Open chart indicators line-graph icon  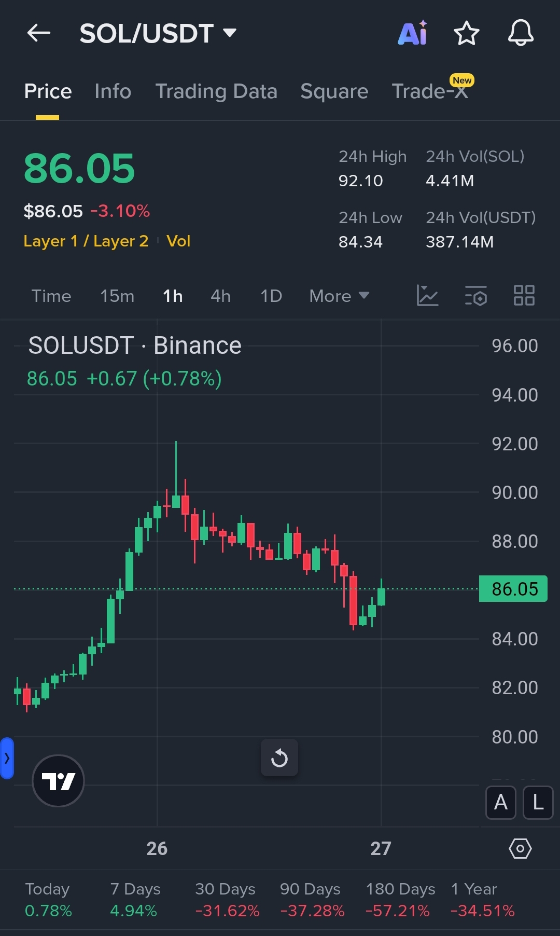(x=428, y=296)
